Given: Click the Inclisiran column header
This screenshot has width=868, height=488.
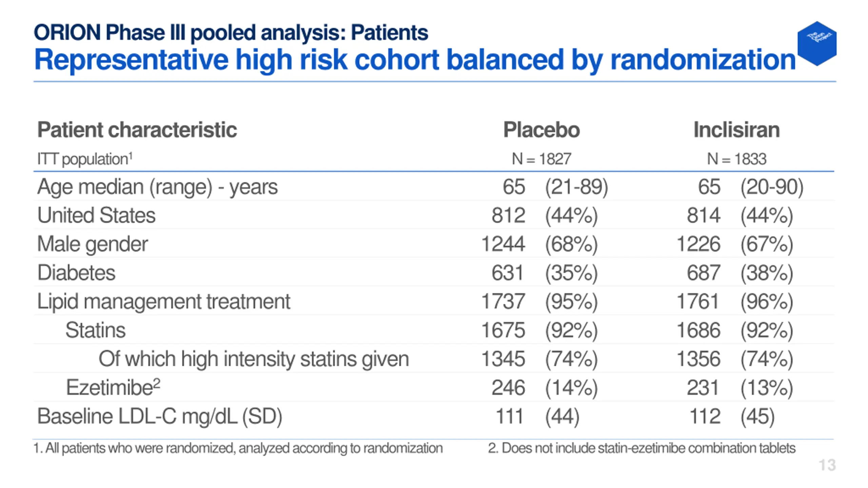Looking at the screenshot, I should pos(736,130).
